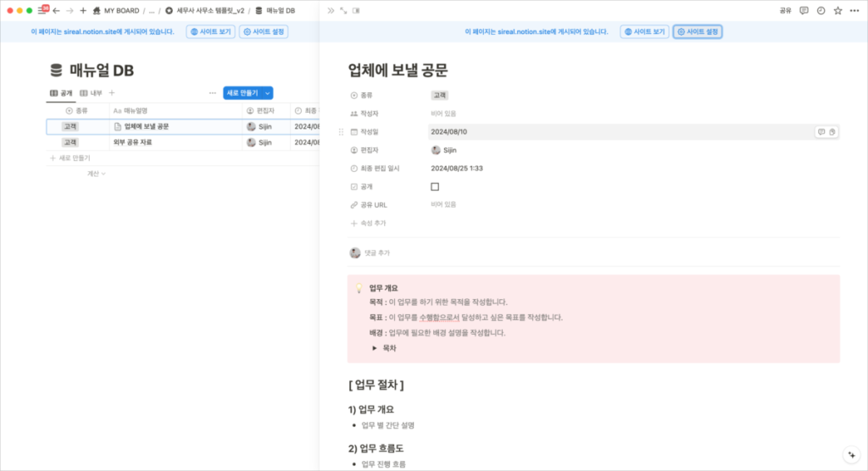Click drag handle beside 작성일 property
Screen dimensions: 868x471
click(x=341, y=131)
